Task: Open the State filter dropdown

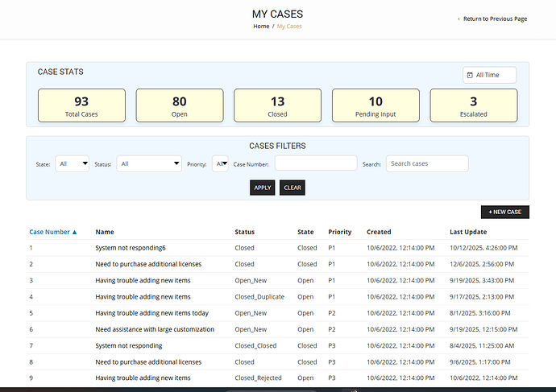Action: point(72,164)
